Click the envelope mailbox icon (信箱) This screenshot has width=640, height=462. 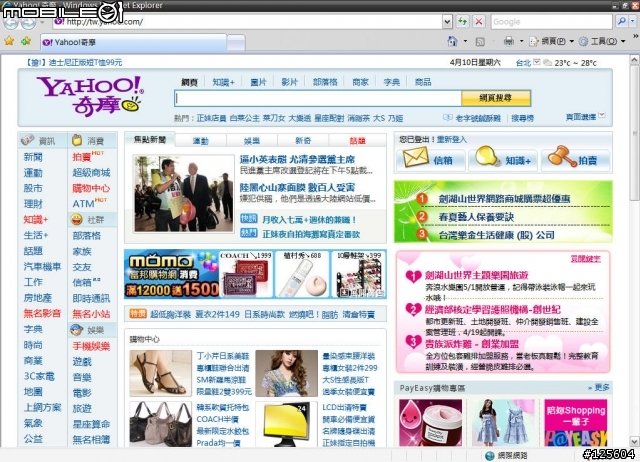(x=416, y=158)
